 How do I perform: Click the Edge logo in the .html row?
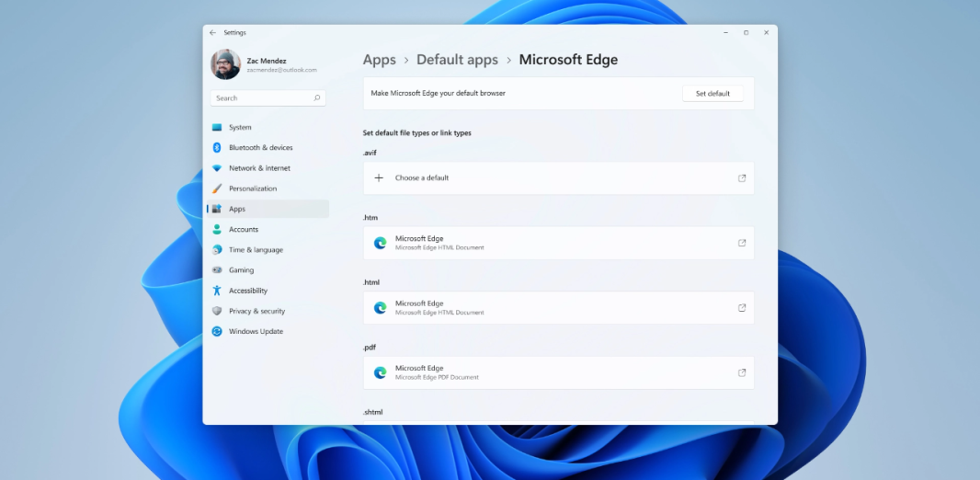[x=380, y=308]
